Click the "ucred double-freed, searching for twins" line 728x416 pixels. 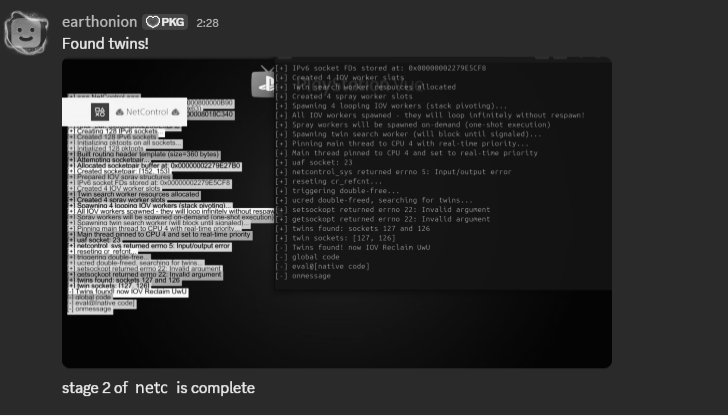click(x=374, y=200)
